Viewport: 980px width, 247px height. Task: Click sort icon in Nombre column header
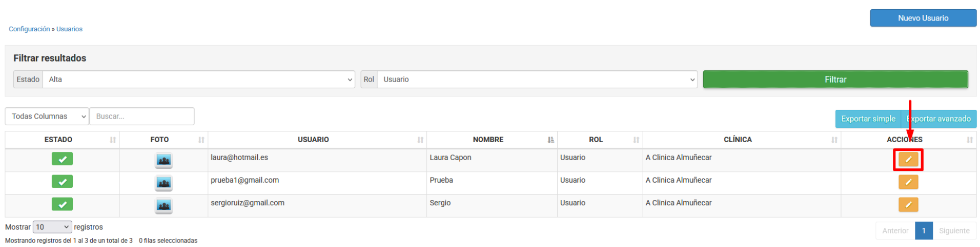(550, 140)
